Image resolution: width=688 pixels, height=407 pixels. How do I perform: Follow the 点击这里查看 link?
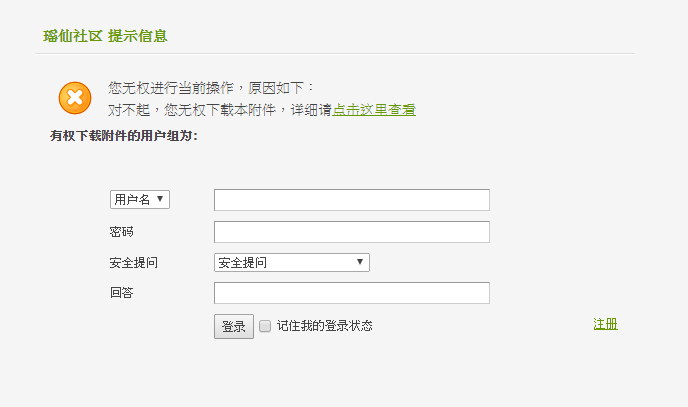tap(374, 110)
